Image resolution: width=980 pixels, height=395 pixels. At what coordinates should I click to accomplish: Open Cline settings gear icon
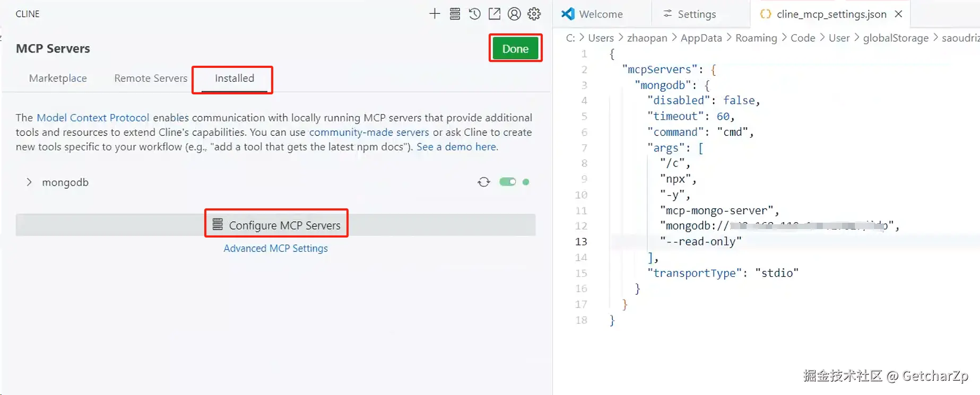tap(534, 14)
